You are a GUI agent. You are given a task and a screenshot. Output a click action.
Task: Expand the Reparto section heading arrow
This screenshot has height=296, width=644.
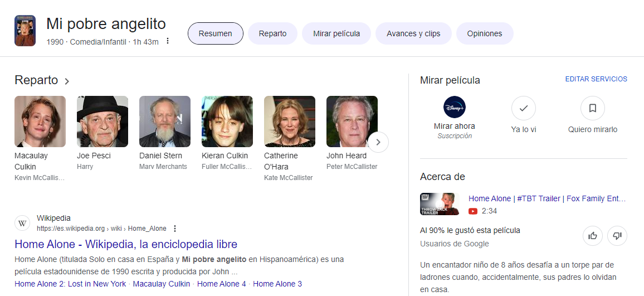(66, 81)
